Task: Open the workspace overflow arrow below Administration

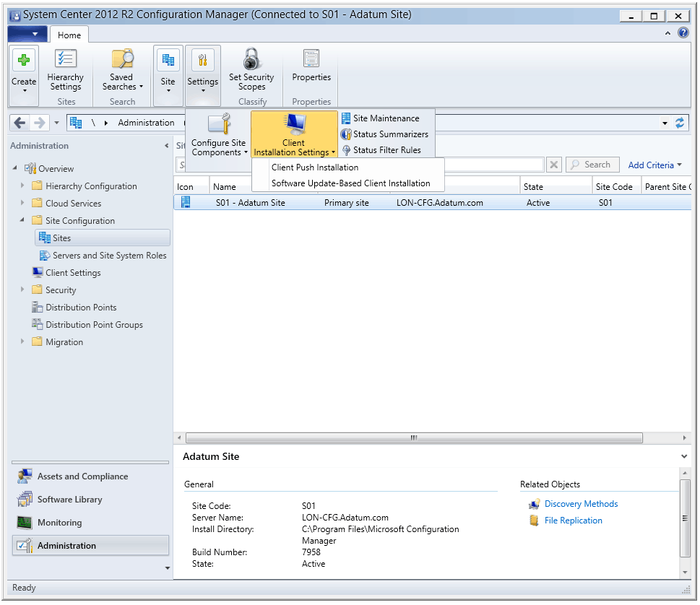Action: click(168, 568)
